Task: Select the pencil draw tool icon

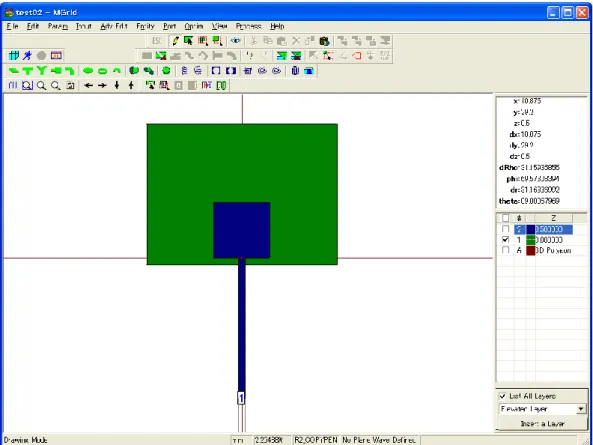Action: point(175,41)
